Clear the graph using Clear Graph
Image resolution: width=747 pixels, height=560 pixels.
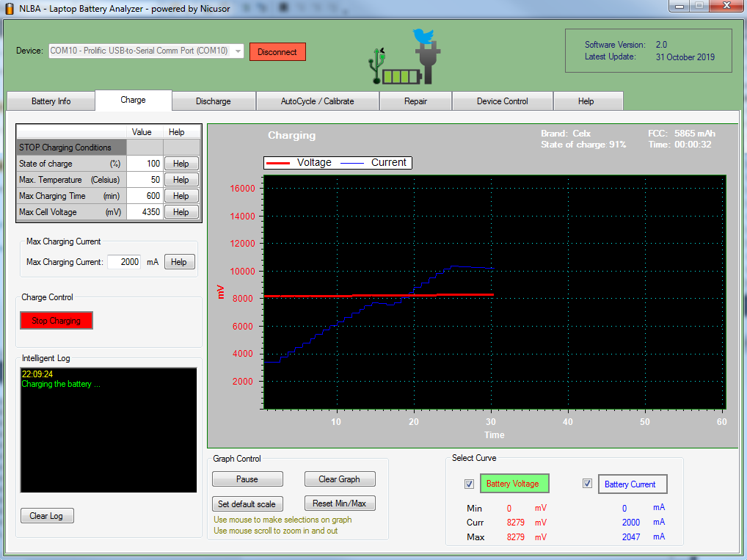[340, 479]
